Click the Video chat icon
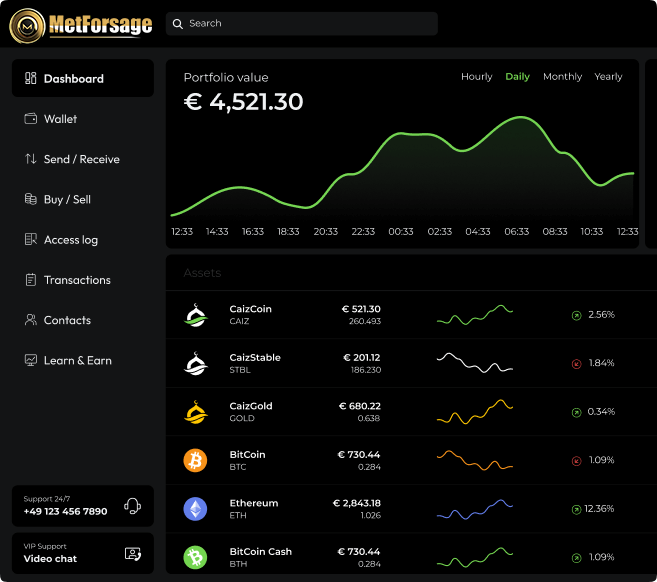This screenshot has width=657, height=582. [x=132, y=553]
